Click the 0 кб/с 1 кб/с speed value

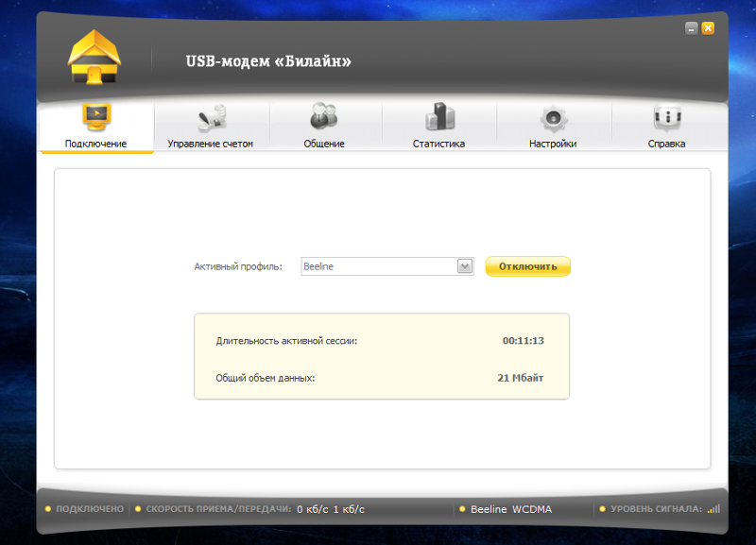click(331, 509)
